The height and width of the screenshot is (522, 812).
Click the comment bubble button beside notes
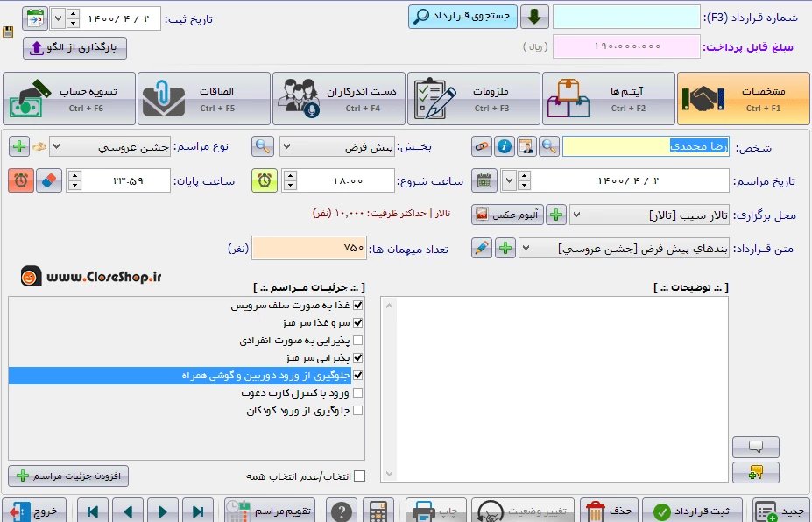coord(756,447)
